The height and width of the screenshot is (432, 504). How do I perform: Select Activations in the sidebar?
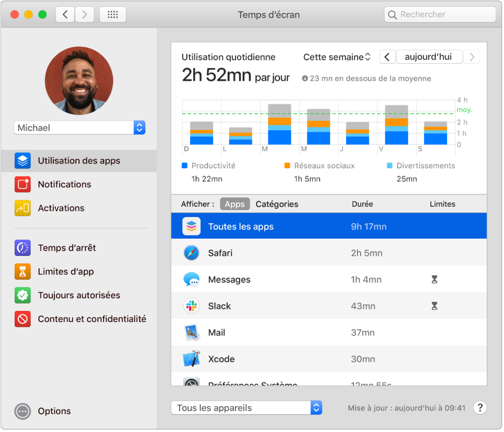click(x=61, y=208)
